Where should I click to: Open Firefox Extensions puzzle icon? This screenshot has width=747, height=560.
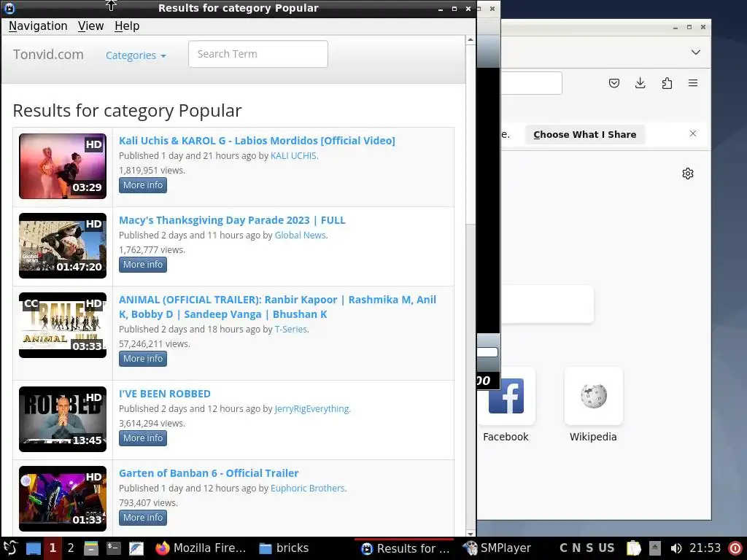pyautogui.click(x=667, y=83)
